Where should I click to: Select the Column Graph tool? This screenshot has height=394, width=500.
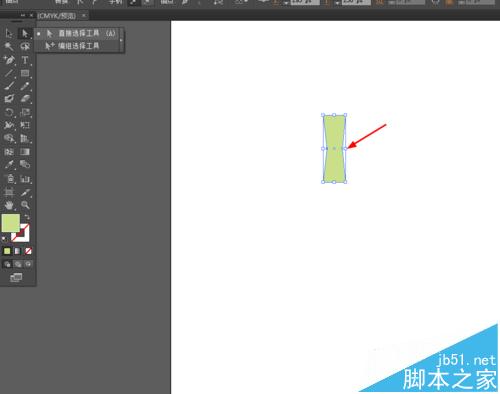click(x=25, y=179)
